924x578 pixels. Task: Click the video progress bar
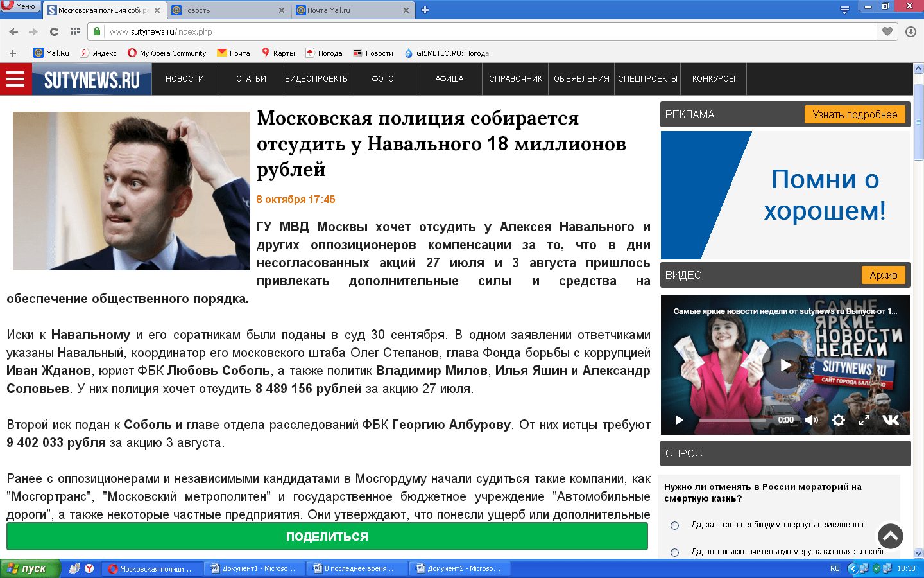[x=732, y=420]
